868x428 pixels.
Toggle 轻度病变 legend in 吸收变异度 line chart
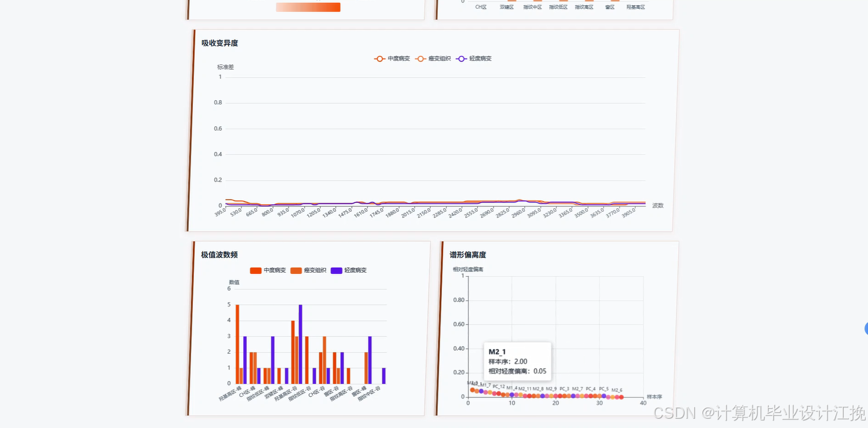(x=474, y=59)
